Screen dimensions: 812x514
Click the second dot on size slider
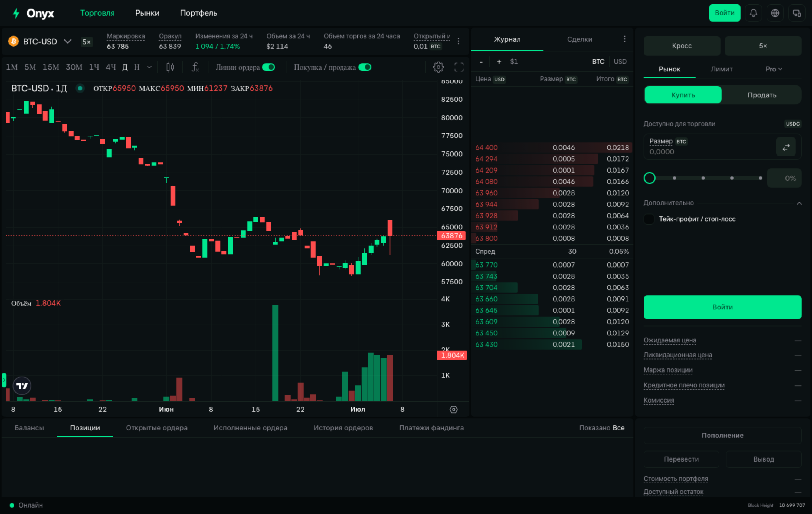click(x=703, y=178)
